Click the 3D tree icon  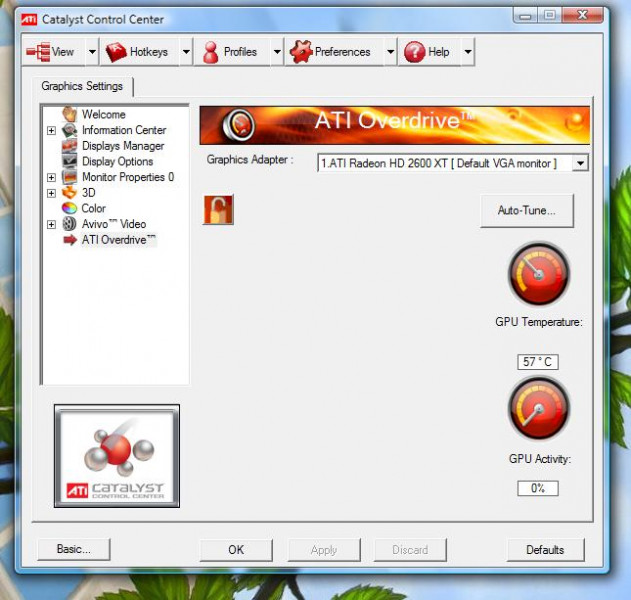(69, 193)
